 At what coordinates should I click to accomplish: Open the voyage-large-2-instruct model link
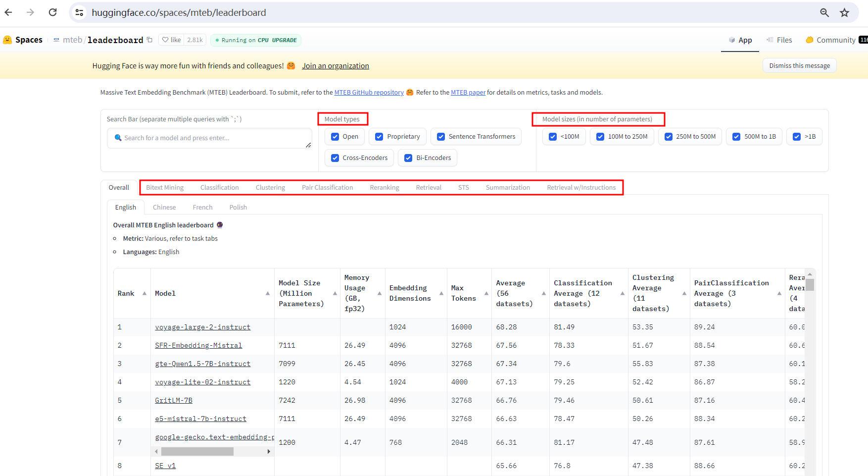(x=203, y=327)
